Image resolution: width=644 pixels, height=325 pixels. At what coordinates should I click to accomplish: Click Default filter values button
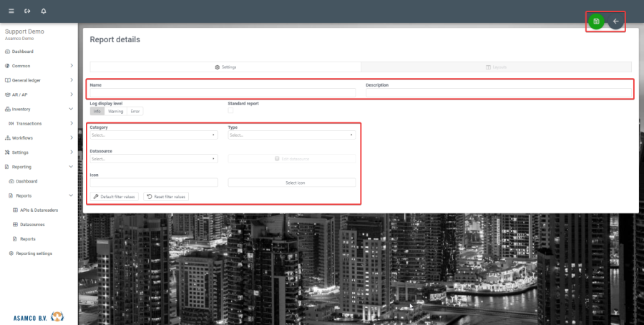pyautogui.click(x=114, y=196)
